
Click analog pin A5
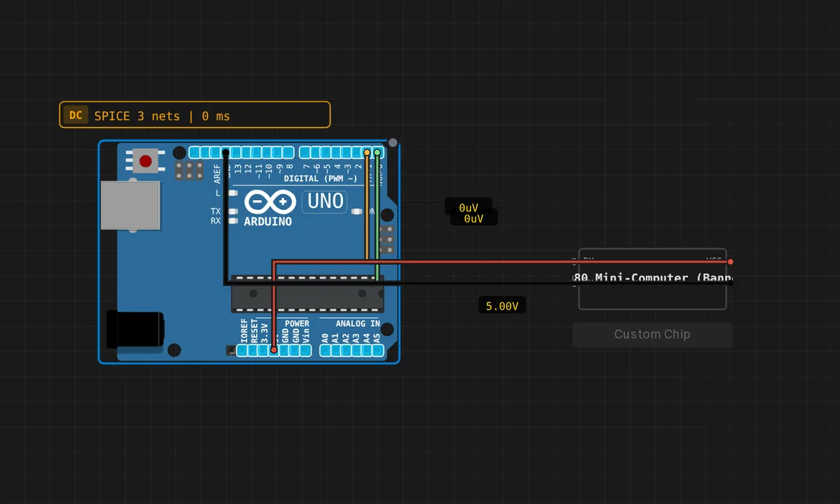click(378, 350)
